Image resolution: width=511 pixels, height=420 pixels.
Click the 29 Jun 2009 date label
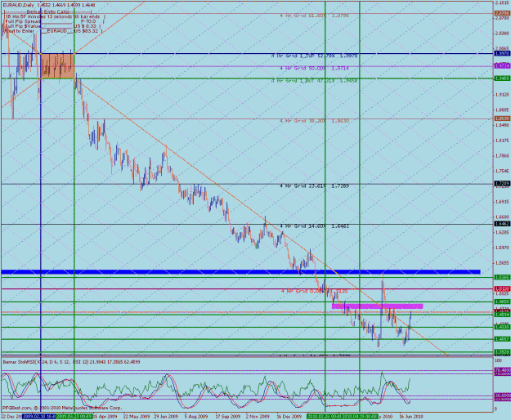(166, 417)
